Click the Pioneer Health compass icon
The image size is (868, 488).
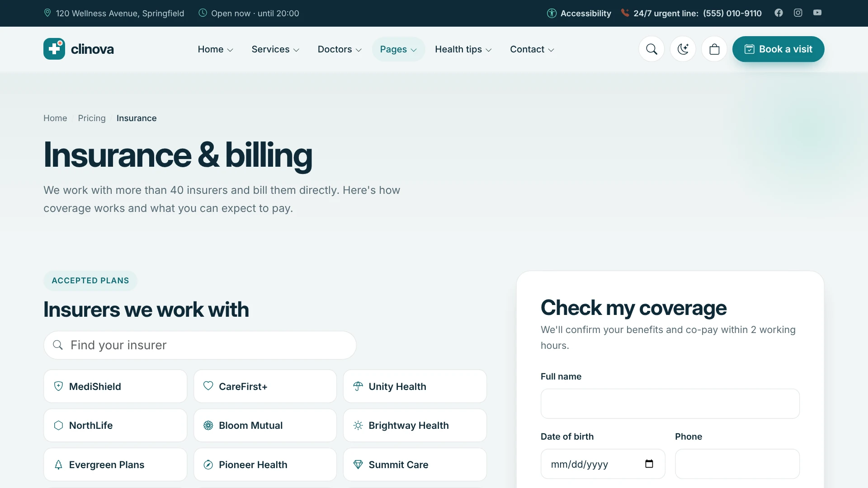(x=208, y=465)
